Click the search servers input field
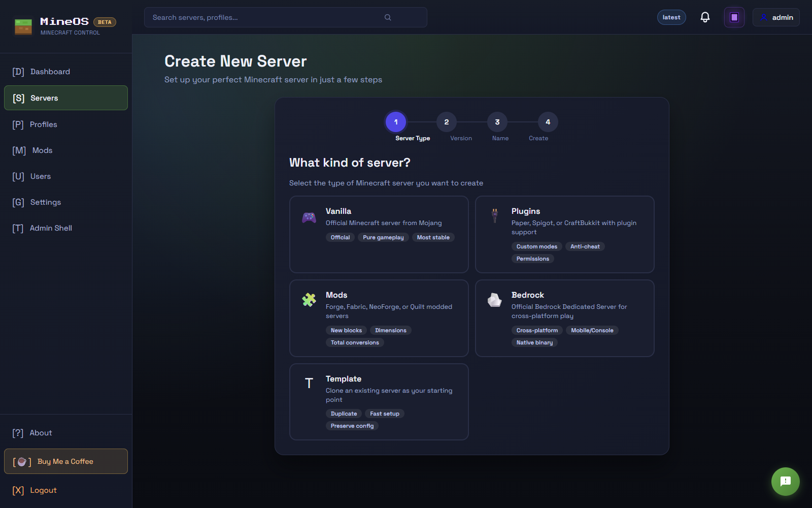 click(x=254, y=17)
